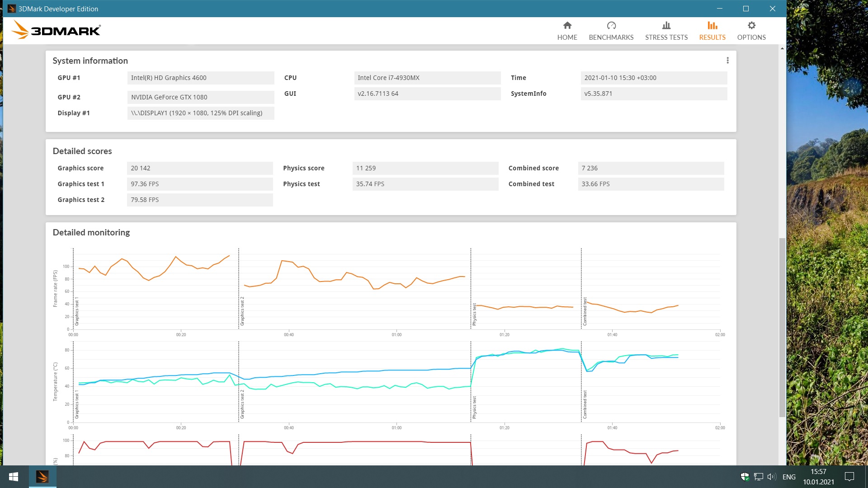Click the GPU #1 Intel HD Graphics 4600 field

click(x=201, y=78)
